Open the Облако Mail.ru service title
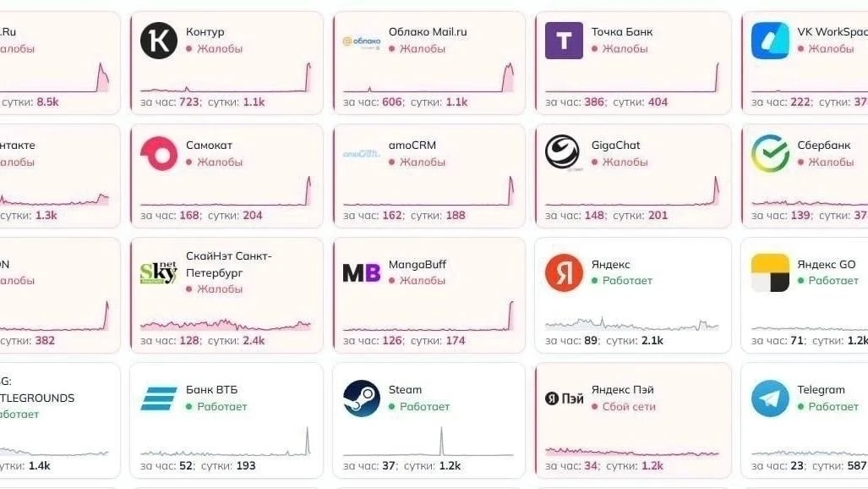 point(428,31)
